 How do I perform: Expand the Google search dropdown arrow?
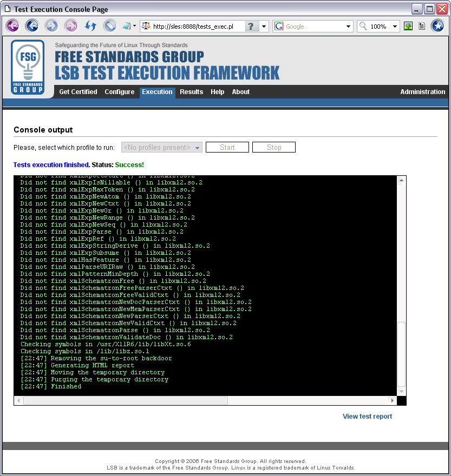point(348,27)
